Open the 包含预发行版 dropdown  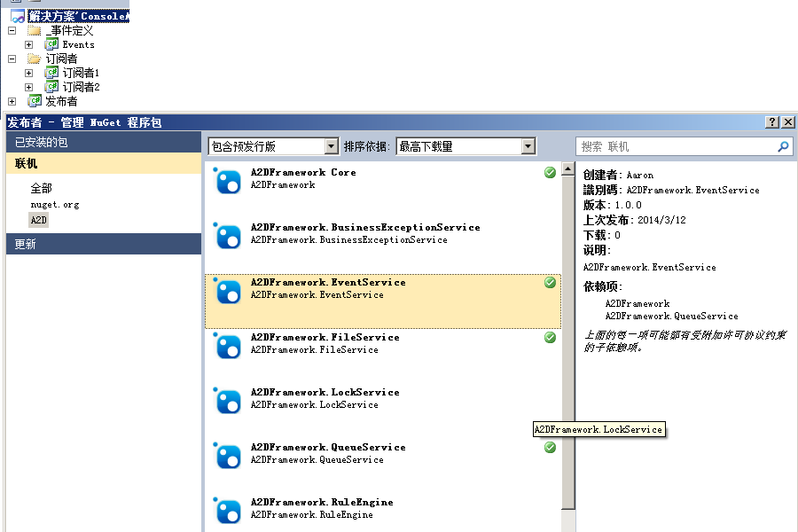pos(332,146)
